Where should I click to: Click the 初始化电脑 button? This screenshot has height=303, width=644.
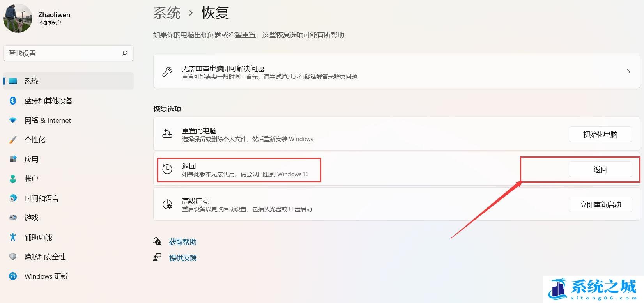coord(600,135)
